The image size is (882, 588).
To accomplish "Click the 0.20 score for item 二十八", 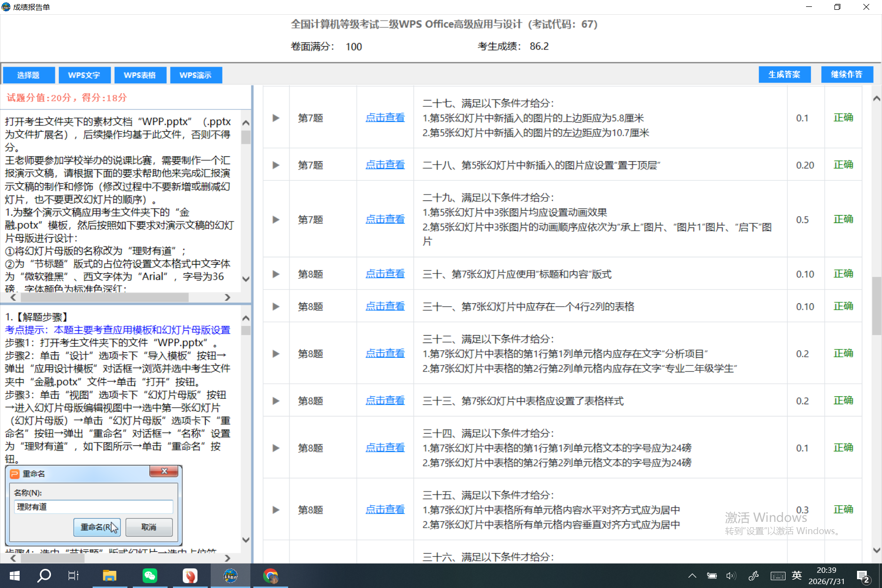I will pos(805,165).
